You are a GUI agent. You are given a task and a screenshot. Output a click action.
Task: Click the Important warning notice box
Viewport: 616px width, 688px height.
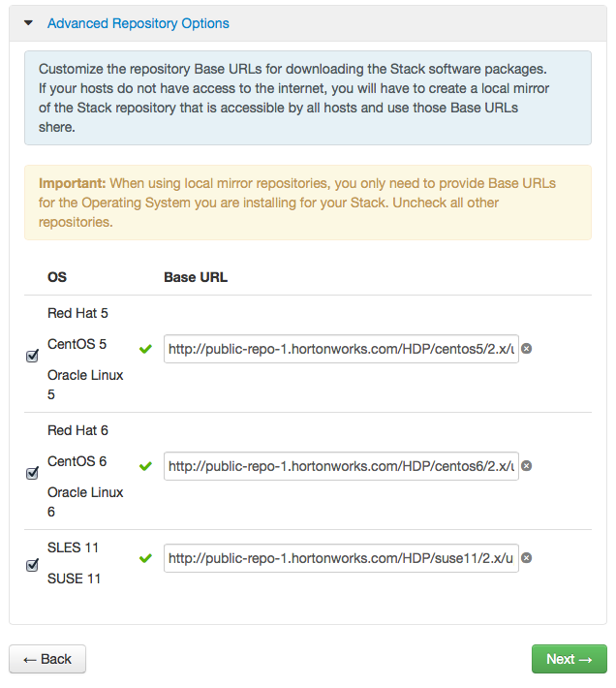coord(307,202)
